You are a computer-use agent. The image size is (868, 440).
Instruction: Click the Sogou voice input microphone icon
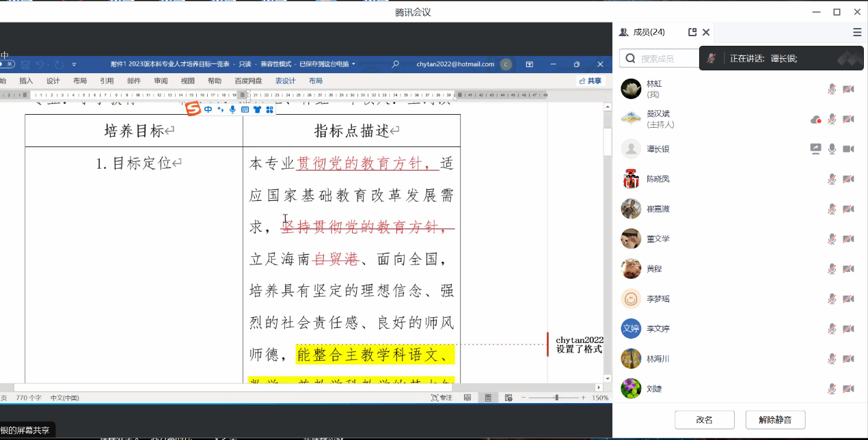click(x=232, y=109)
